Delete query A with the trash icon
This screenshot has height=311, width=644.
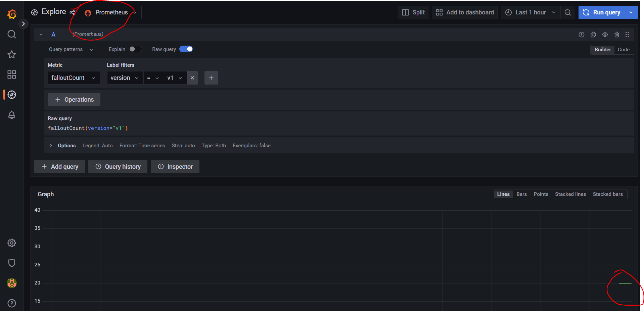point(616,35)
